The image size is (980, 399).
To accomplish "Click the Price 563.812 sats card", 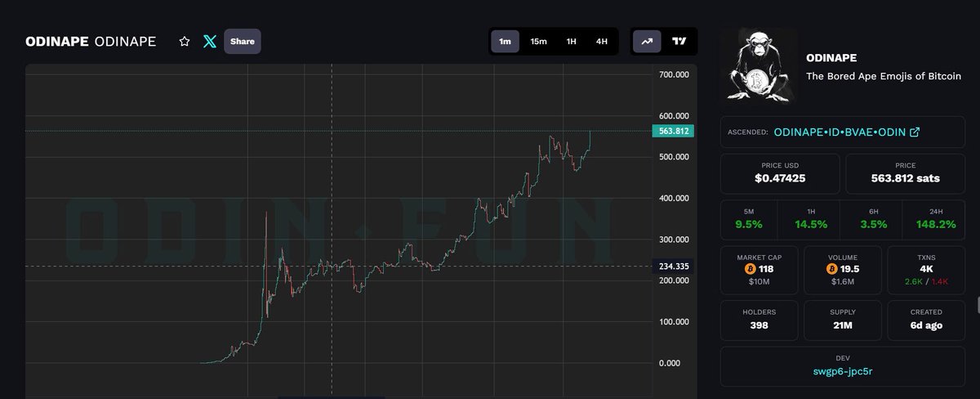I will coord(905,173).
